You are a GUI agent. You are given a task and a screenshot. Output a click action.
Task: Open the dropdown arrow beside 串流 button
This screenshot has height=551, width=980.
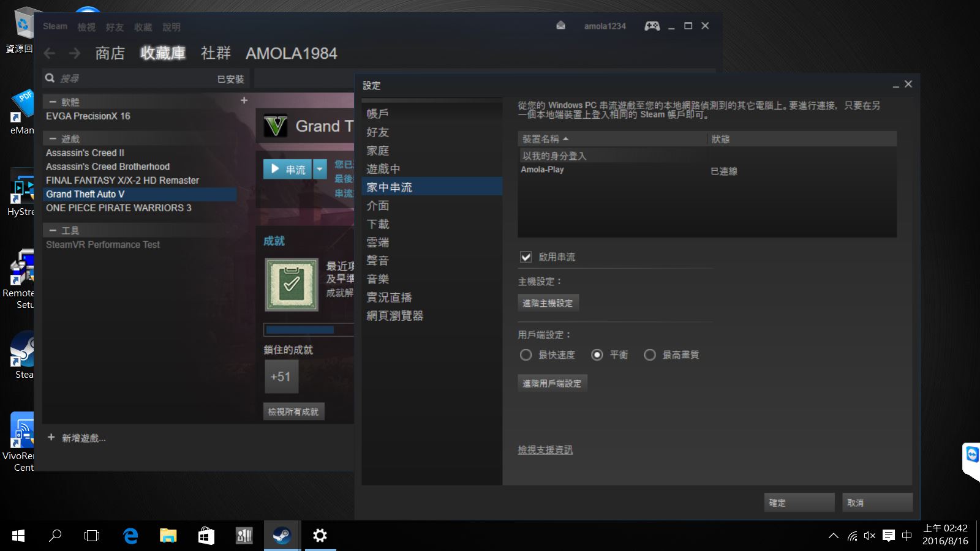tap(320, 169)
